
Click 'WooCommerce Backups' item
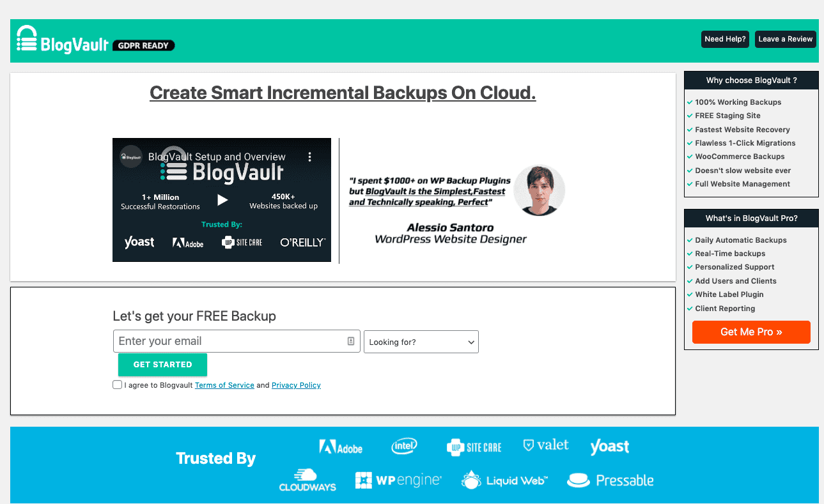(x=740, y=157)
